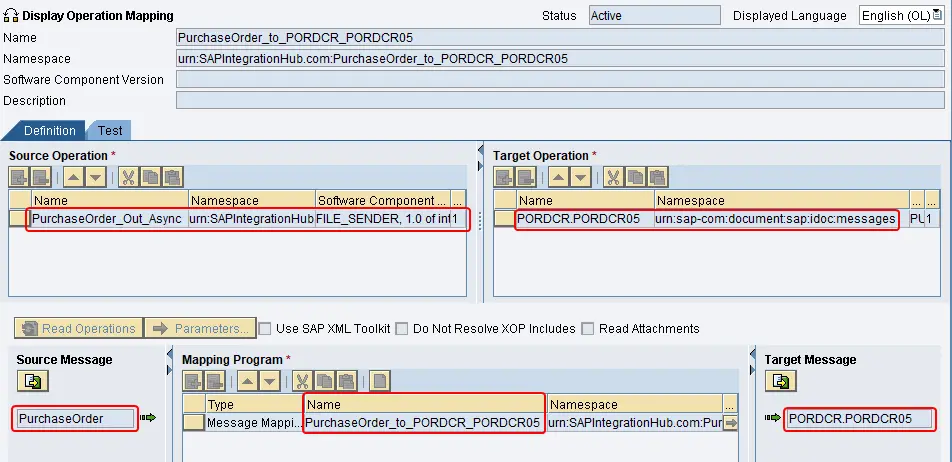952x462 pixels.
Task: Cut icon in Mapping Program toolbar
Action: (302, 381)
